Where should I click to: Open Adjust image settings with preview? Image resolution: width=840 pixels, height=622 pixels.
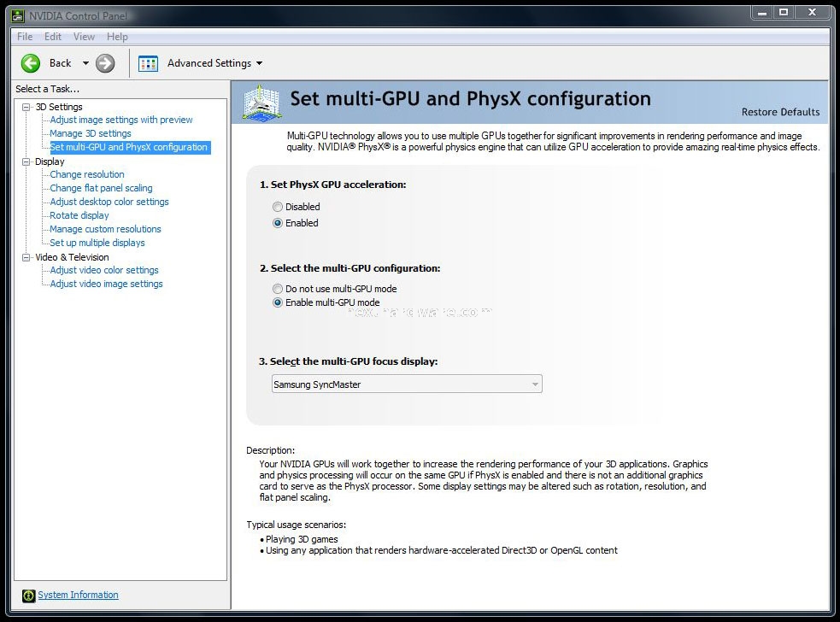tap(121, 120)
